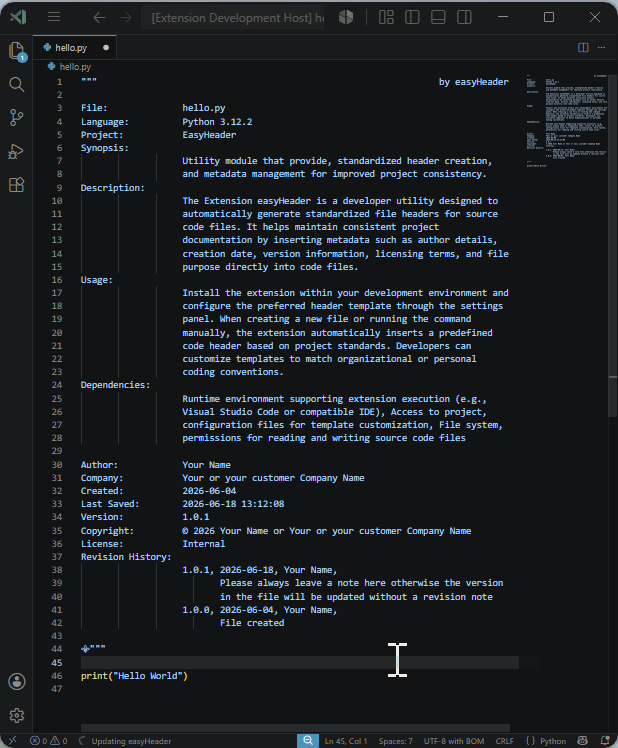Open problems via errors and warnings count
This screenshot has width=618, height=748.
pyautogui.click(x=49, y=741)
